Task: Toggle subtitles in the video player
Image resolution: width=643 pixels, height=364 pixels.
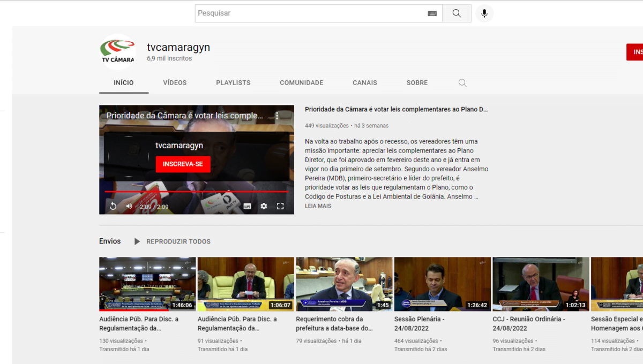Action: [248, 206]
